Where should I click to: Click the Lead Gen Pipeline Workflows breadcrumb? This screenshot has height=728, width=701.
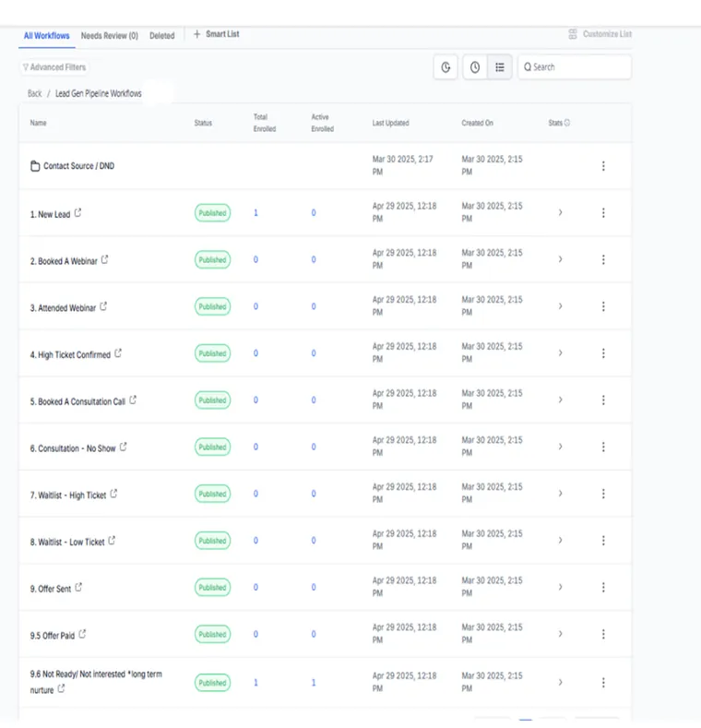(99, 93)
